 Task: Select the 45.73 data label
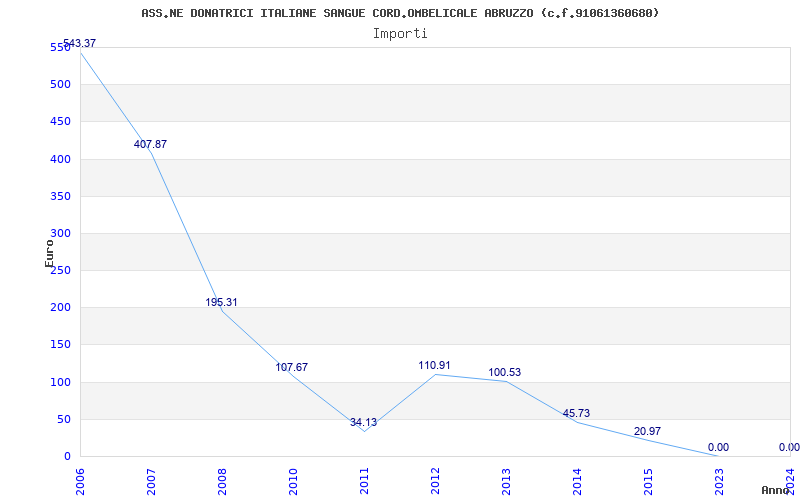576,413
